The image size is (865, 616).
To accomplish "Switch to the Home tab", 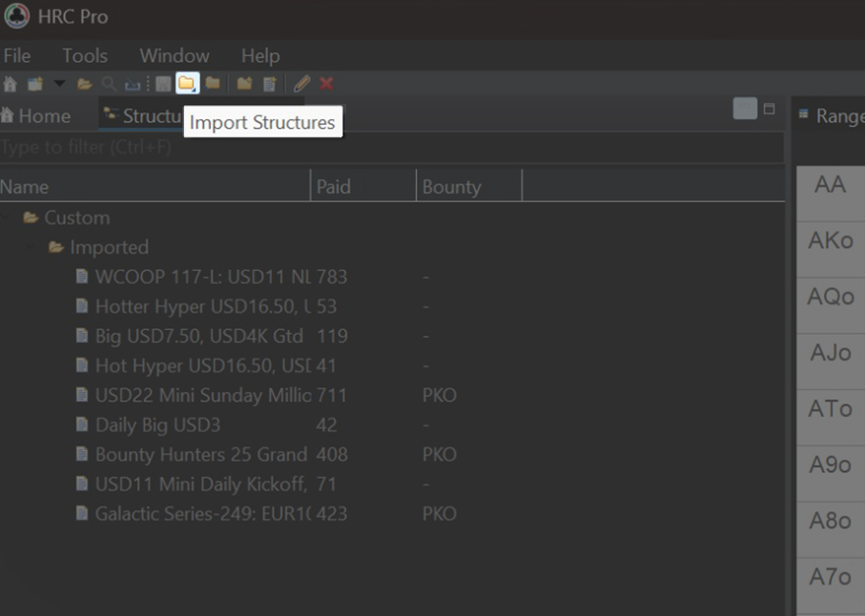I will click(x=36, y=115).
